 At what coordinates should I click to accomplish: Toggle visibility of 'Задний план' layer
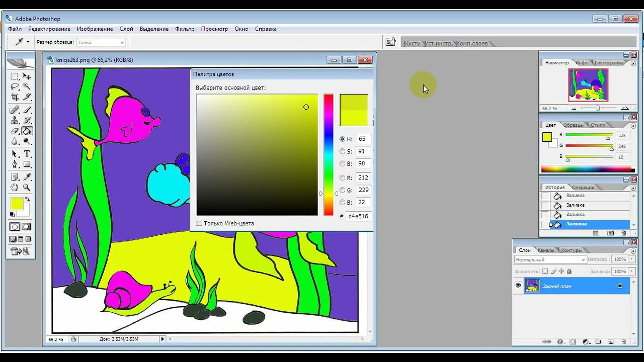click(518, 286)
